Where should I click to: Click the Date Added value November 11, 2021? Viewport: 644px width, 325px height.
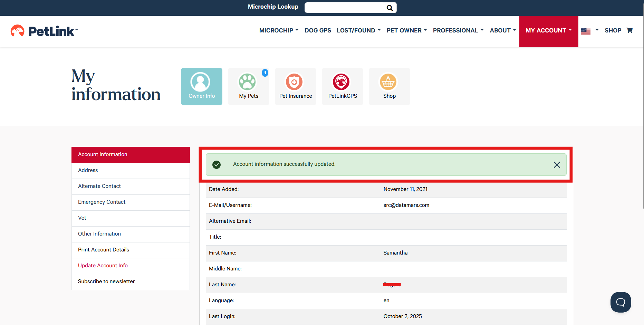(405, 189)
